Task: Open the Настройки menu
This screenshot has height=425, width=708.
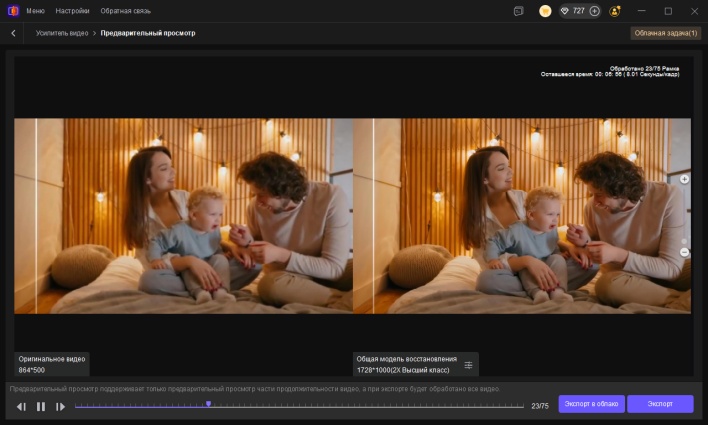Action: [x=72, y=11]
